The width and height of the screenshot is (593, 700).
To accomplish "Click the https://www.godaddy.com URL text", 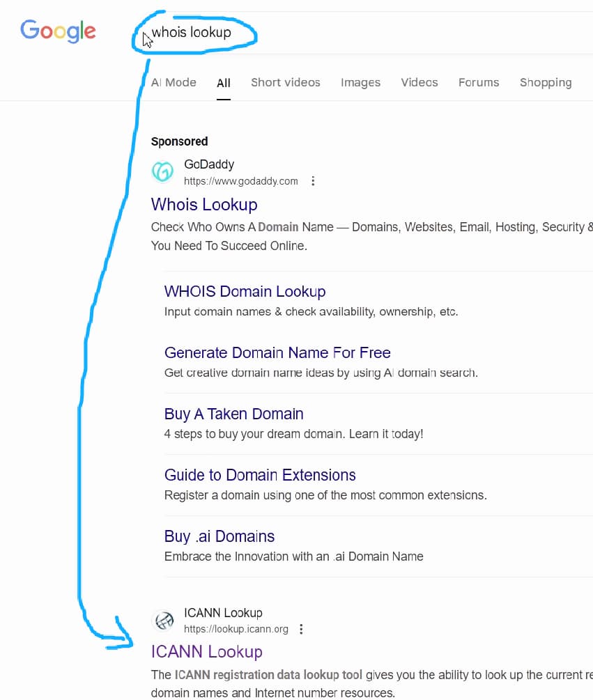I will click(240, 181).
